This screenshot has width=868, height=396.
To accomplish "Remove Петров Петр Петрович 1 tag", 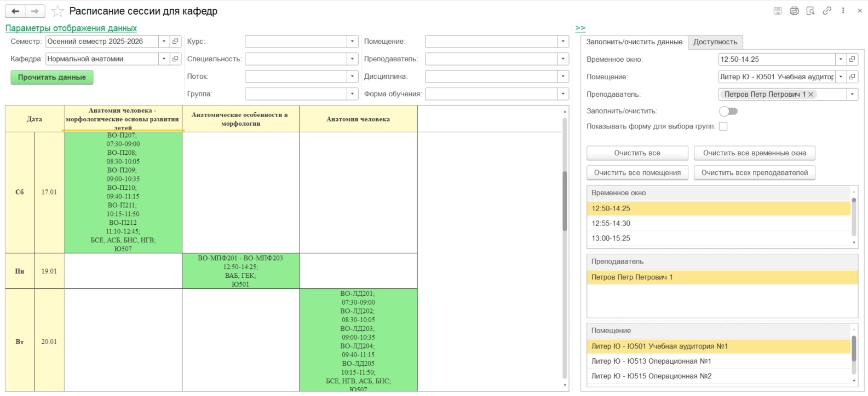I will click(x=811, y=95).
